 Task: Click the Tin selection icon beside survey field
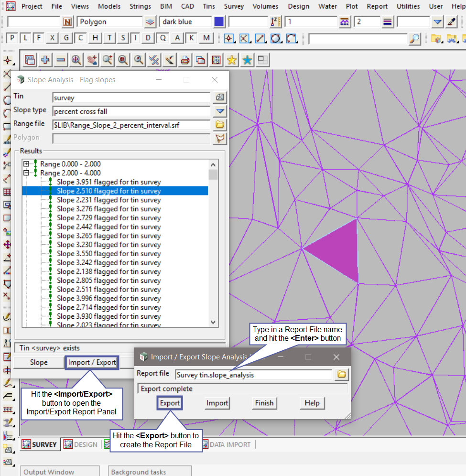coord(220,97)
